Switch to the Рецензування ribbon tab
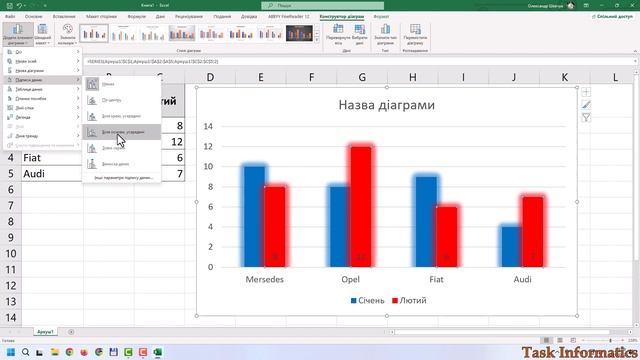This screenshot has width=640, height=360. [x=189, y=16]
